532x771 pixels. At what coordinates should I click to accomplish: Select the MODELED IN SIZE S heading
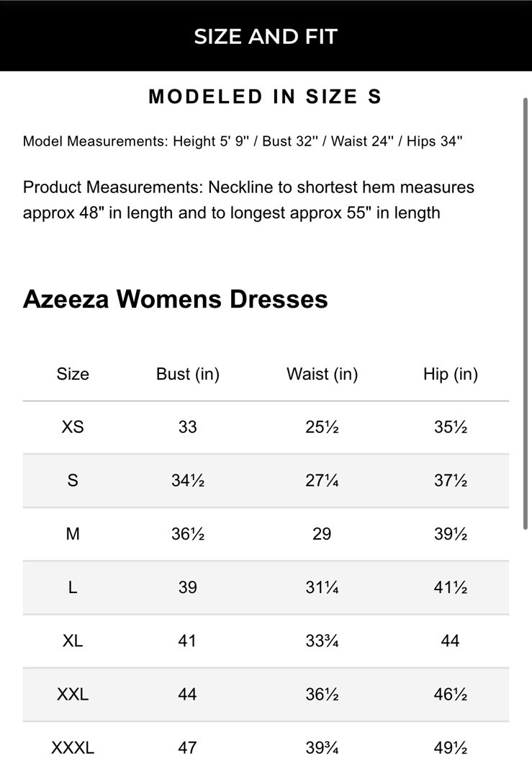[265, 97]
